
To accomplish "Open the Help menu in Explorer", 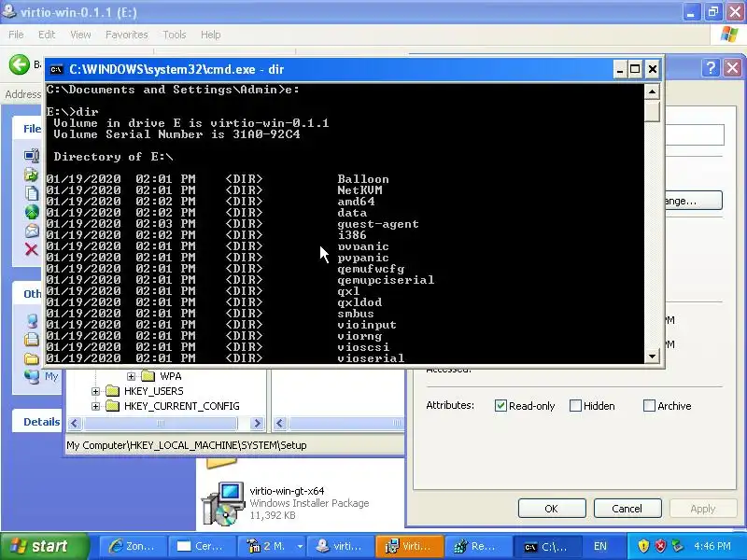I will coord(211,35).
